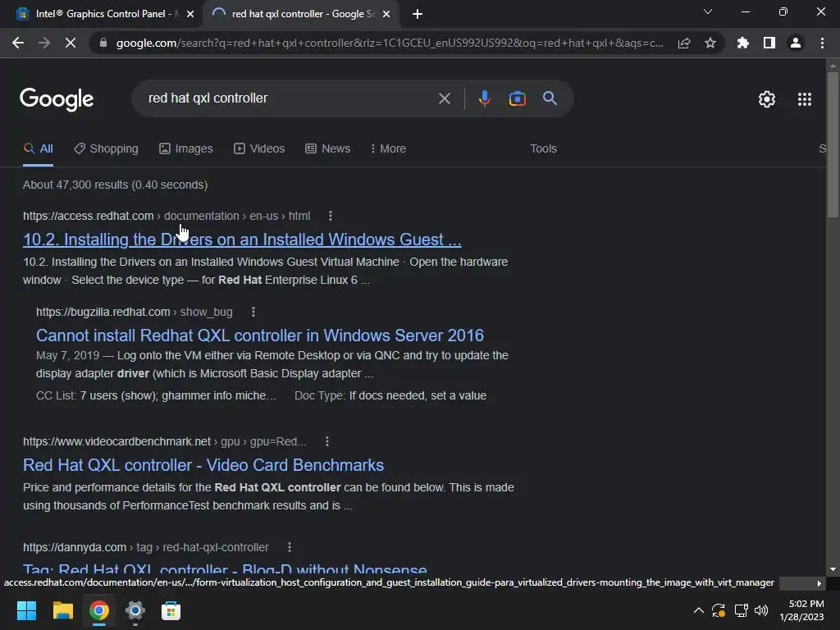Share this page from address bar
The height and width of the screenshot is (630, 840).
tap(684, 43)
